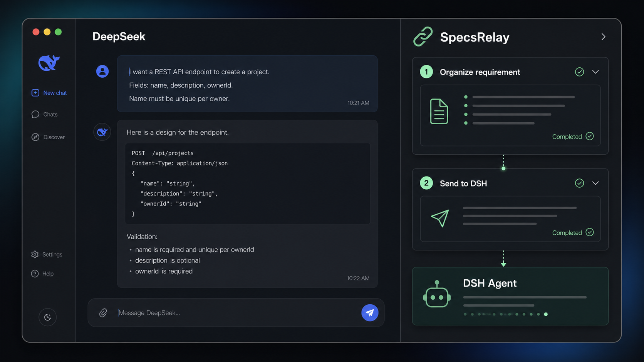
Task: Click the green maximize window button
Action: click(58, 32)
